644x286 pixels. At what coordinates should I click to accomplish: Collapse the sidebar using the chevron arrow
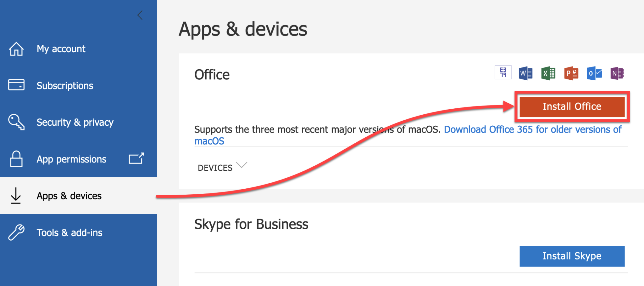(x=140, y=15)
